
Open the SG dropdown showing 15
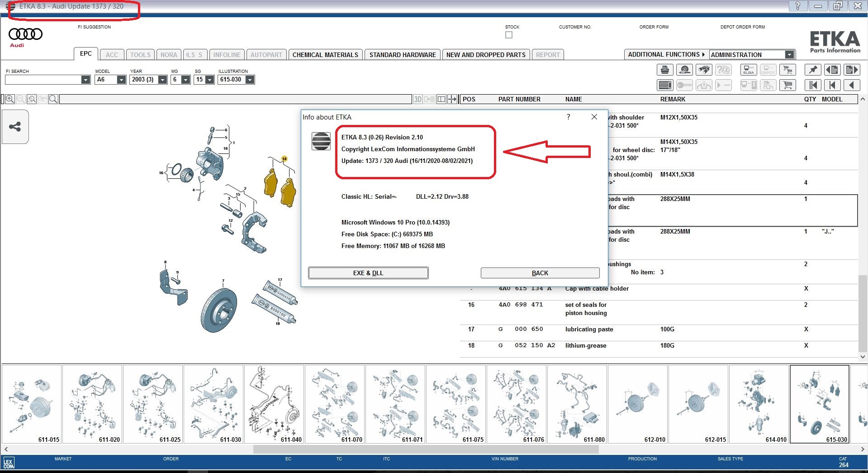point(209,80)
